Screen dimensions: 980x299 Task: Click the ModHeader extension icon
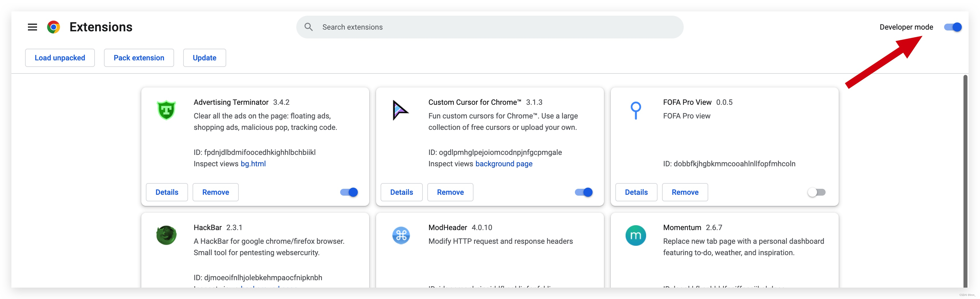[401, 235]
